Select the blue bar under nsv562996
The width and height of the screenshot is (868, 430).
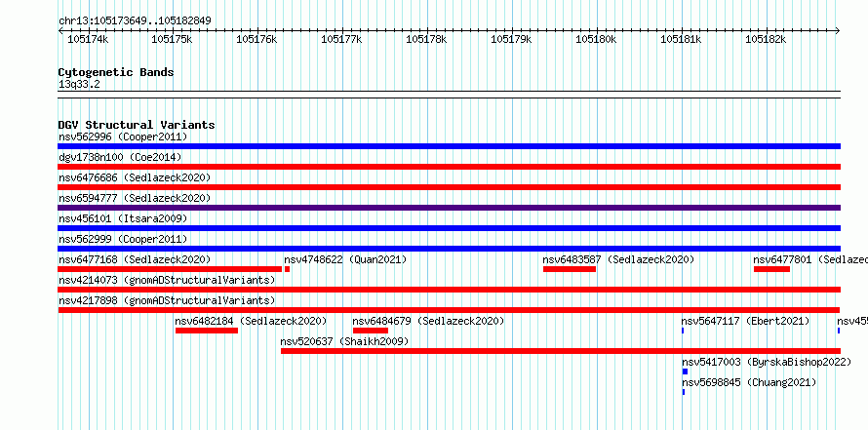pyautogui.click(x=449, y=146)
